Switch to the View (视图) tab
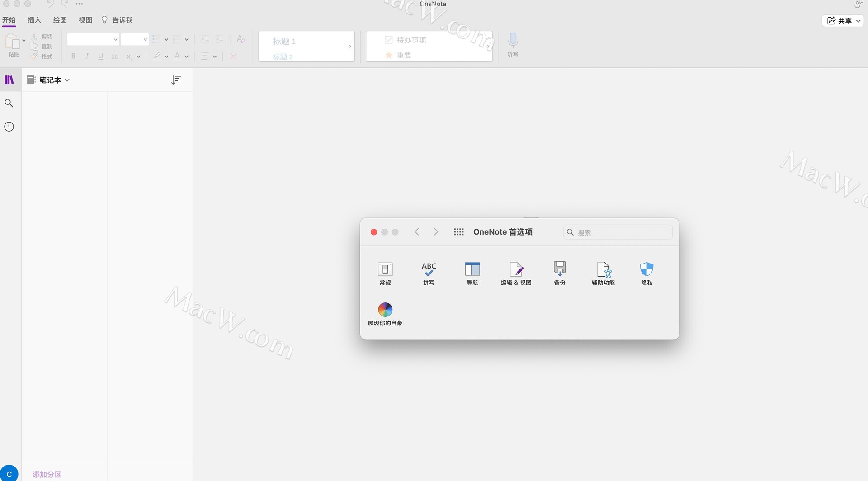Screen dimensions: 868x481 [x=85, y=20]
